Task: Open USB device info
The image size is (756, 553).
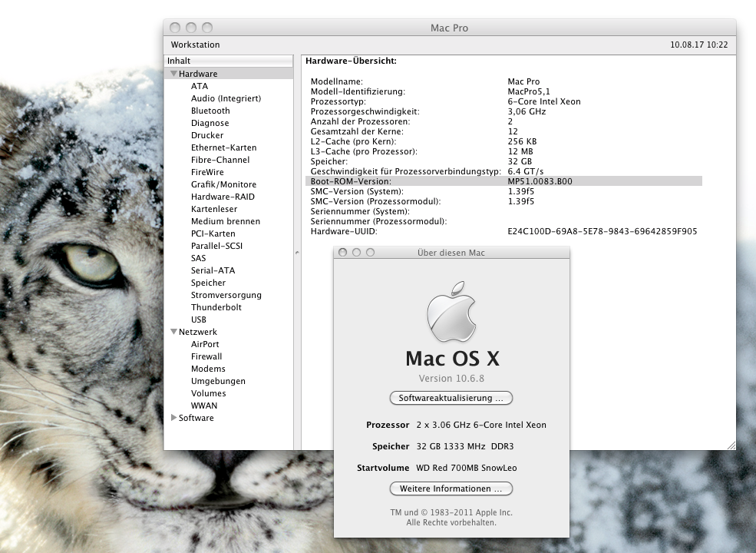Action: point(199,320)
